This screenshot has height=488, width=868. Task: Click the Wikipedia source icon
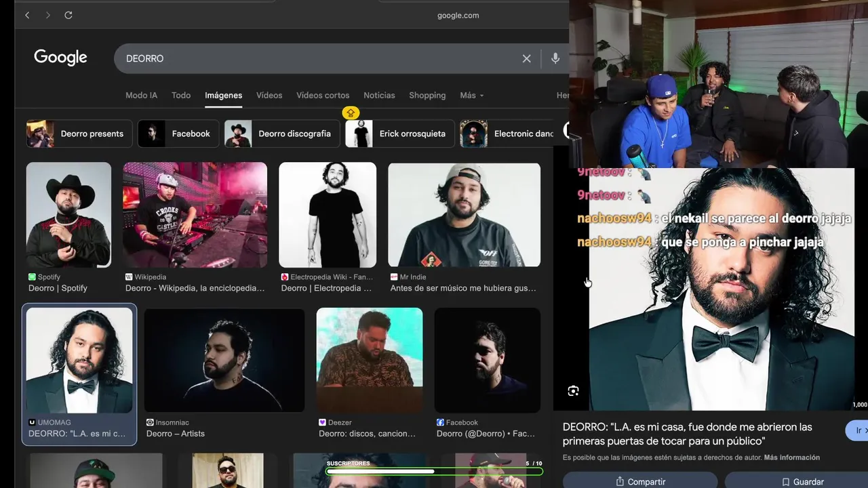[129, 277]
